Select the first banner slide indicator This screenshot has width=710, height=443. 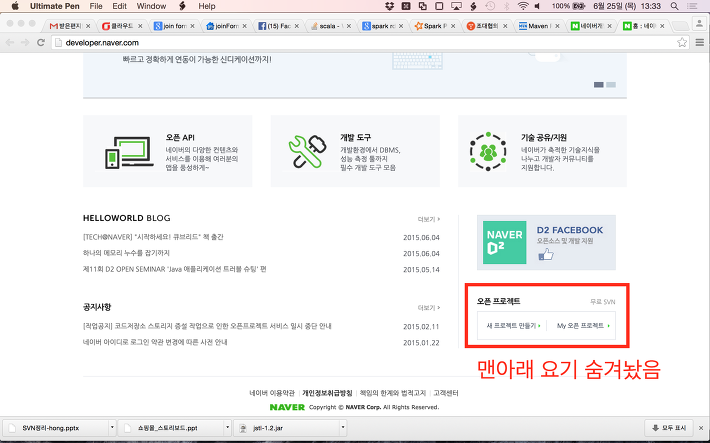point(599,85)
